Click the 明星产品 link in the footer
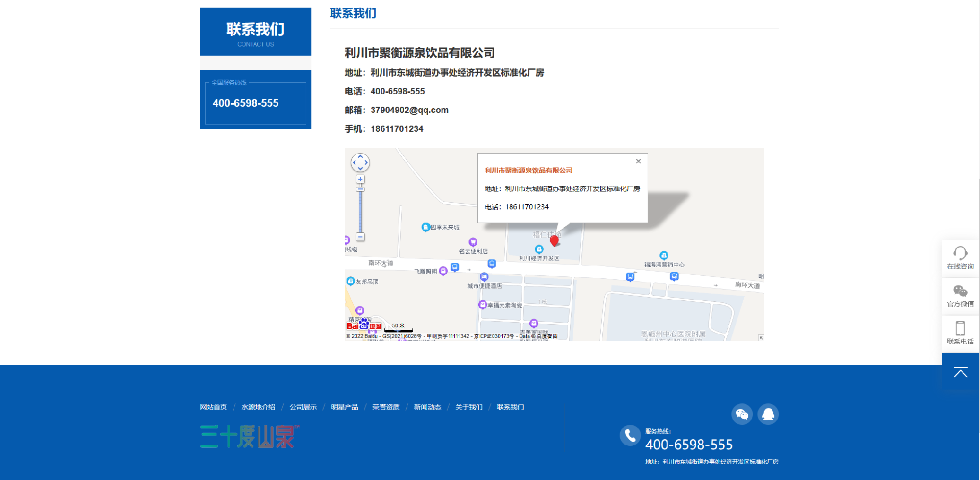The image size is (980, 480). tap(345, 407)
